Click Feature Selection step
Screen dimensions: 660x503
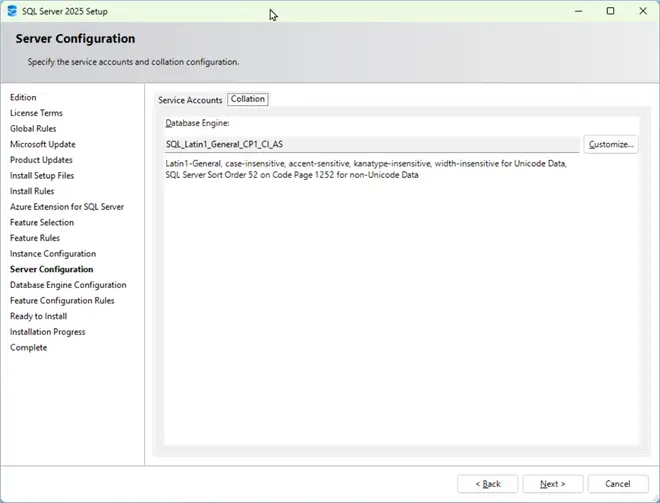[x=42, y=222]
